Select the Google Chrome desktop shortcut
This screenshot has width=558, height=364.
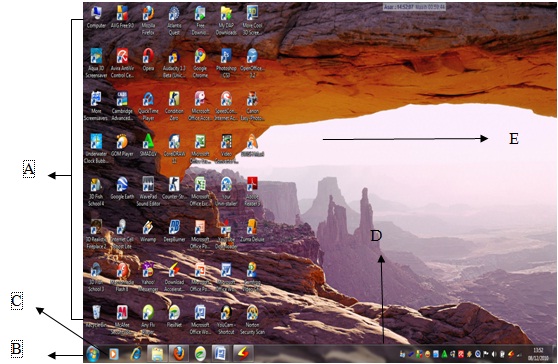point(200,63)
